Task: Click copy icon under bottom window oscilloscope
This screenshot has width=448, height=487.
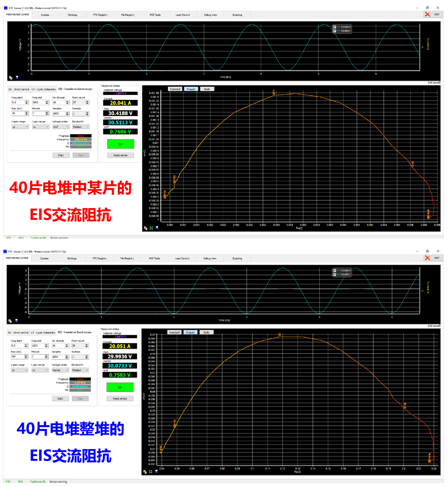Action: point(10,321)
